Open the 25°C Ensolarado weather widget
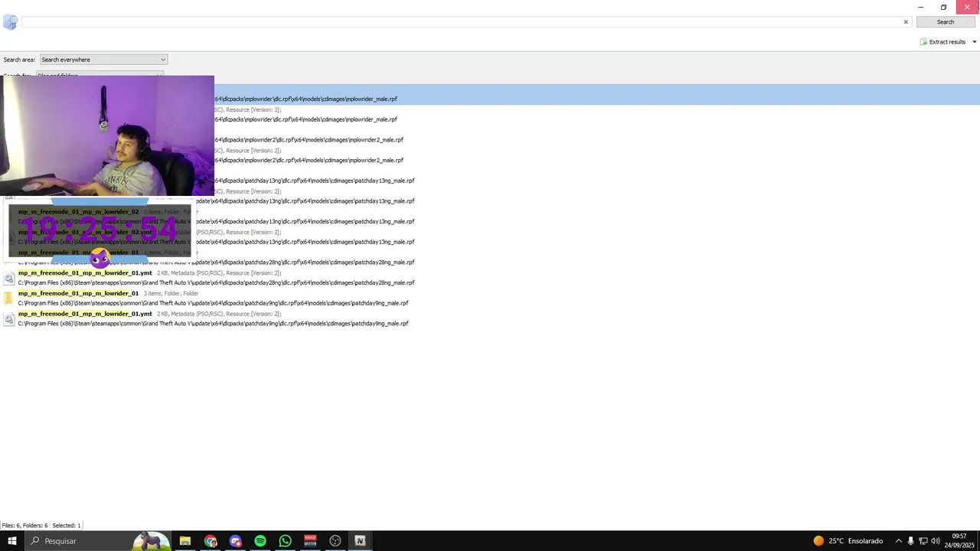 pyautogui.click(x=848, y=541)
